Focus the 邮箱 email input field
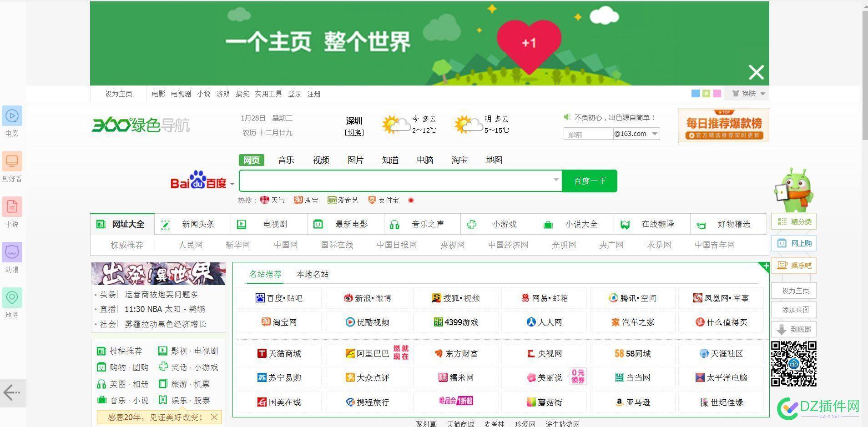Screen dimensions: 868x427 coord(588,134)
